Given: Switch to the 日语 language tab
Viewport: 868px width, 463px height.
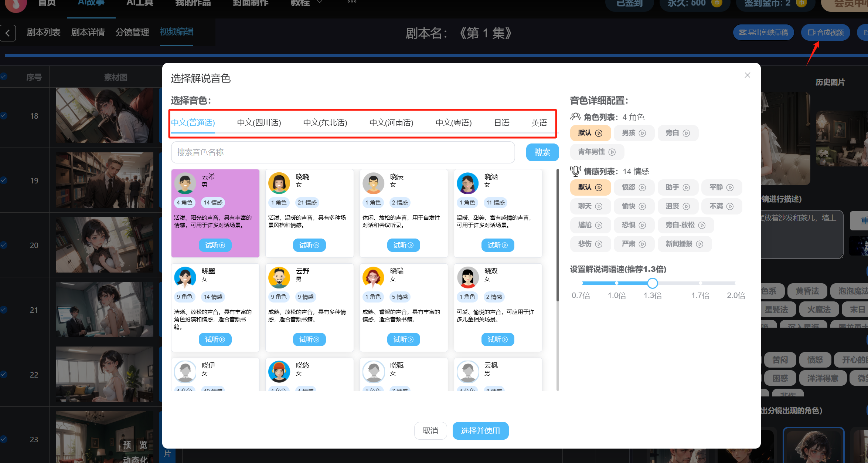Looking at the screenshot, I should pyautogui.click(x=502, y=122).
